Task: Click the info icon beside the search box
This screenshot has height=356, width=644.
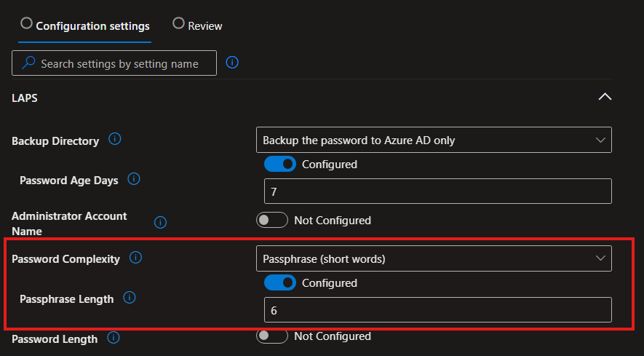Action: [x=232, y=63]
